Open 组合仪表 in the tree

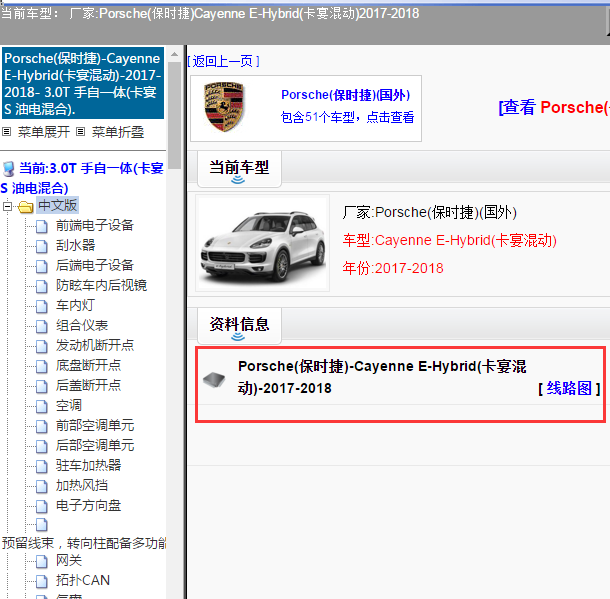point(82,326)
